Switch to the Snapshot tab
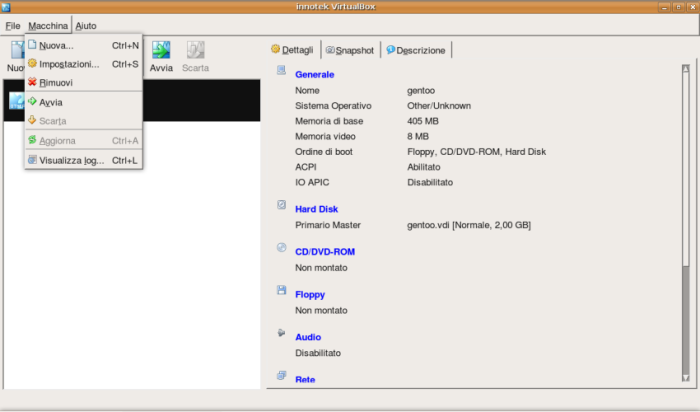 click(x=350, y=50)
